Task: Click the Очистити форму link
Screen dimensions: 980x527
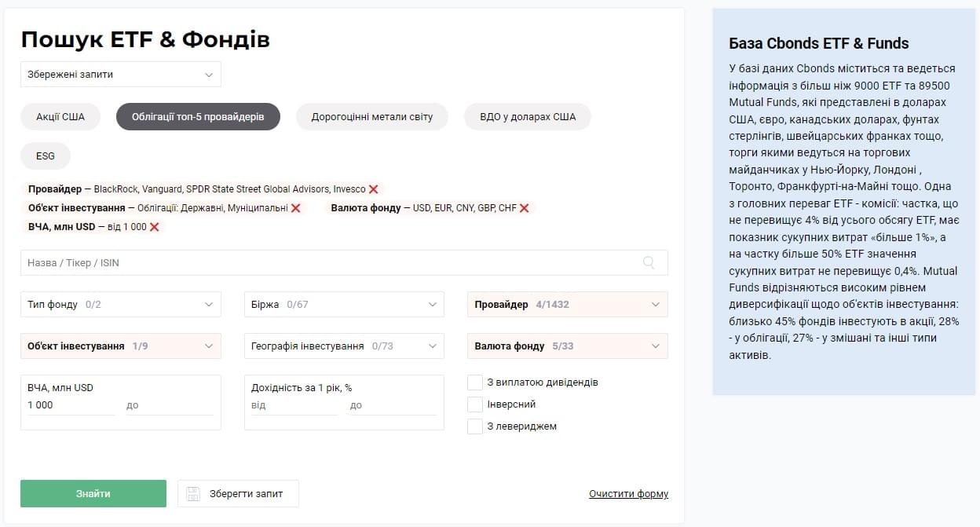Action: (628, 494)
